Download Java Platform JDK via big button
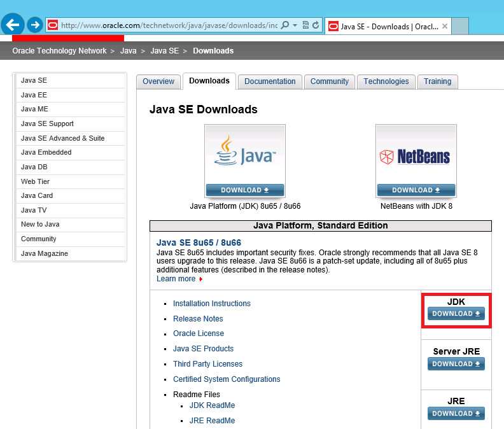The height and width of the screenshot is (429, 504). pos(245,190)
